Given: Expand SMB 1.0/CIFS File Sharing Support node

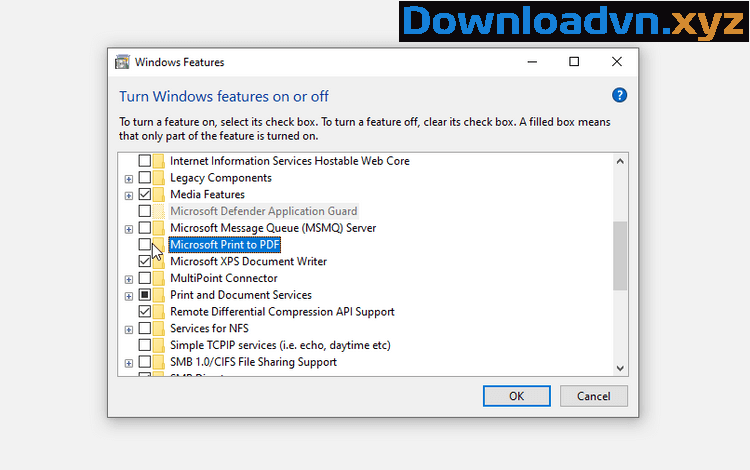Looking at the screenshot, I should pos(129,363).
